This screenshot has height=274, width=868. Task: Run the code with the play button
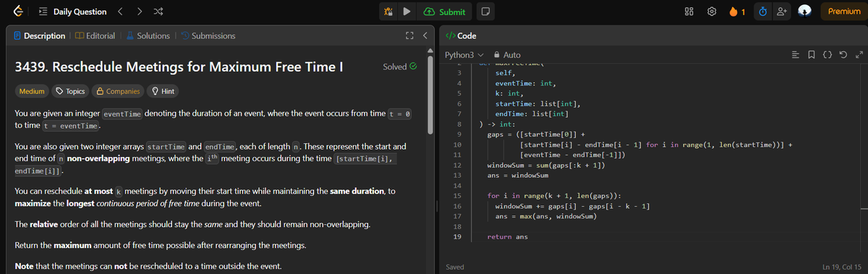click(407, 12)
